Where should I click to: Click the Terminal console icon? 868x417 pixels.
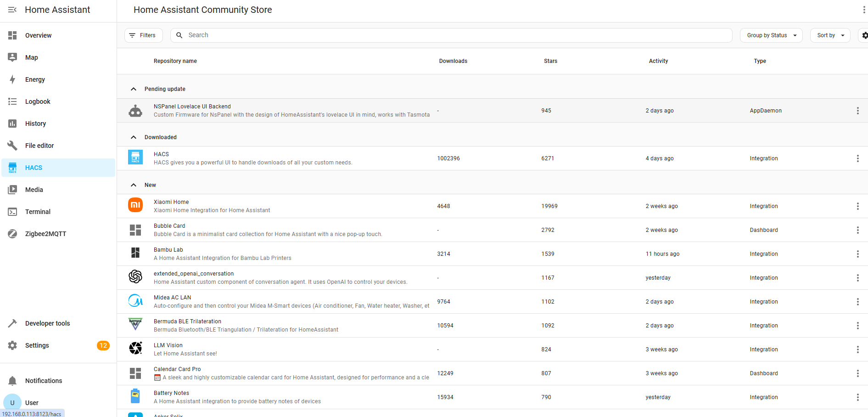12,212
